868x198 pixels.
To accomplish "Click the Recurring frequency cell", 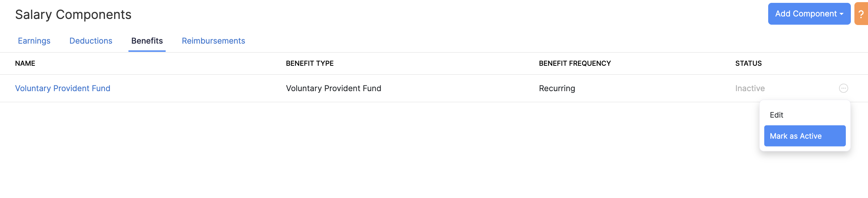I will pyautogui.click(x=557, y=88).
